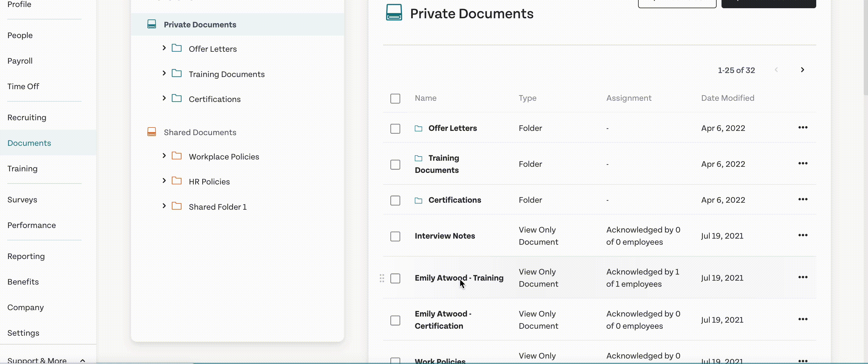Image resolution: width=868 pixels, height=364 pixels.
Task: Check the Certifications row checkbox
Action: (x=395, y=200)
